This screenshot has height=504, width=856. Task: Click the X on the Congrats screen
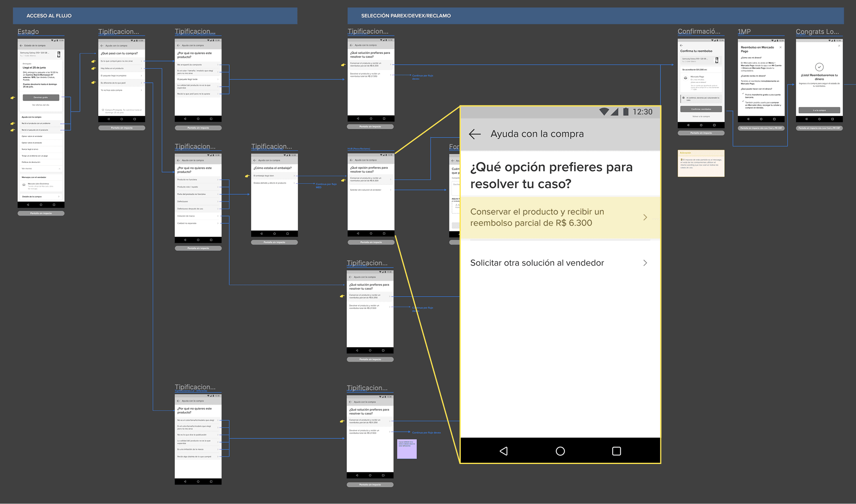click(839, 46)
